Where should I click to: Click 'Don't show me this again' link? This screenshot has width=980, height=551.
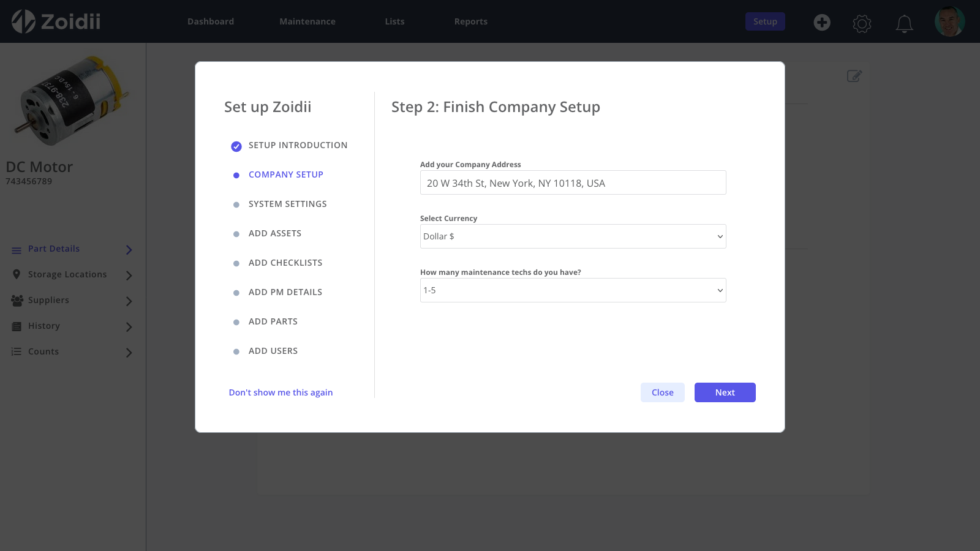click(281, 392)
